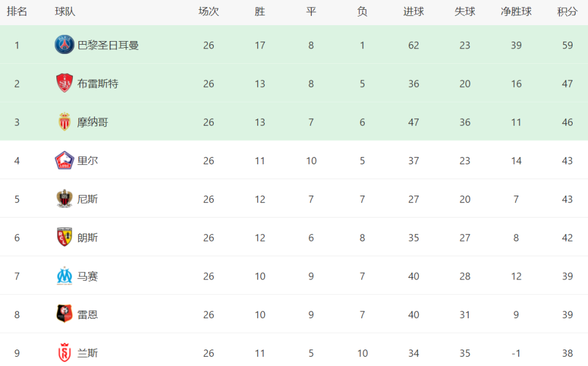588x366 pixels.
Task: Select rank number 4 for Lille row
Action: 17,161
